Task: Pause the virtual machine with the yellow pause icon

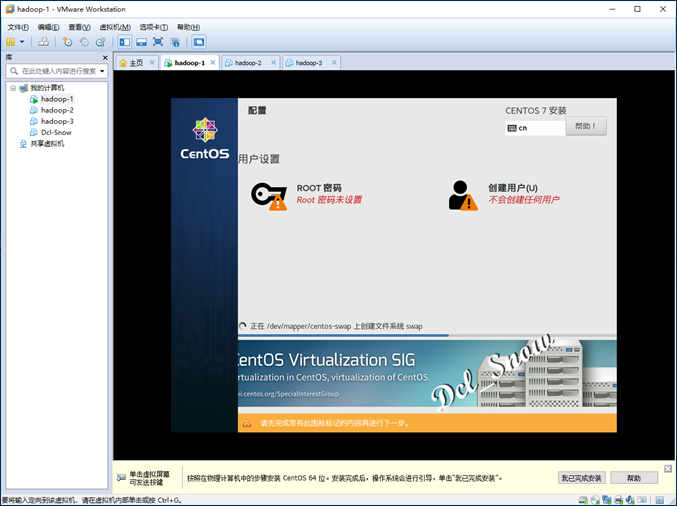Action: tap(11, 42)
